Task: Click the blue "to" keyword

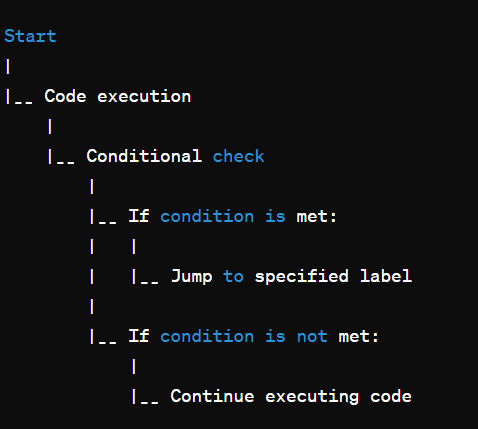Action: click(233, 276)
